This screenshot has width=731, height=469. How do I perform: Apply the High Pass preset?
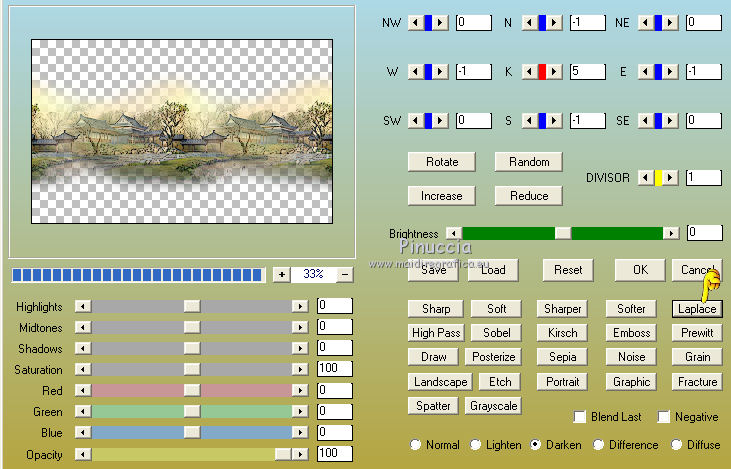[436, 333]
